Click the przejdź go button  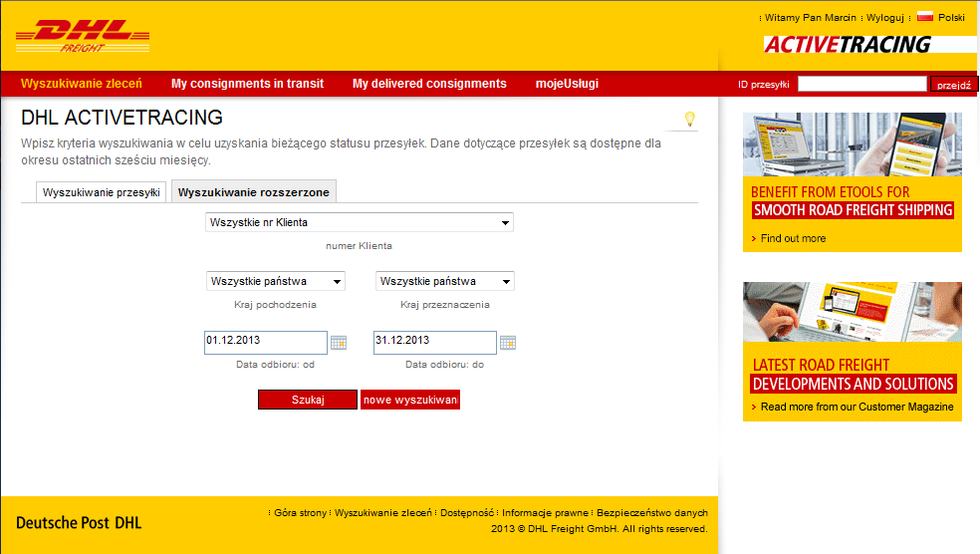pyautogui.click(x=953, y=85)
